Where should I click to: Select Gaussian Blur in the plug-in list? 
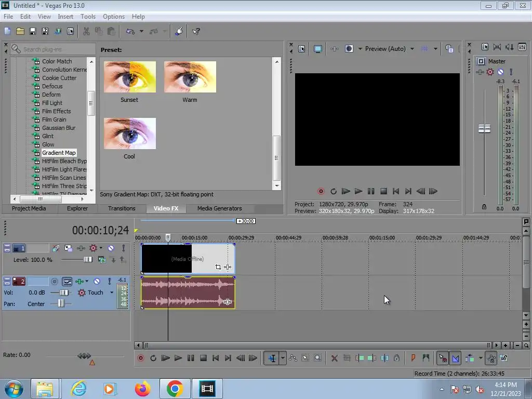click(x=59, y=128)
